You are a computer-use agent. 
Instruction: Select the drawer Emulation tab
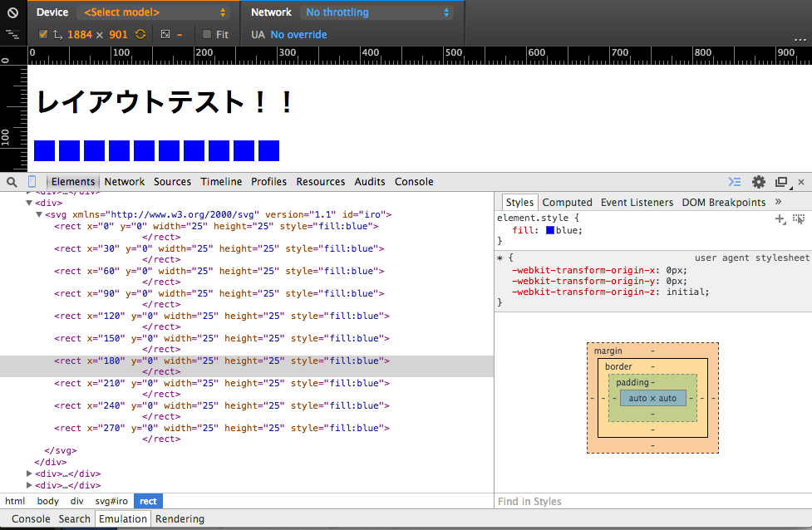coord(123,518)
